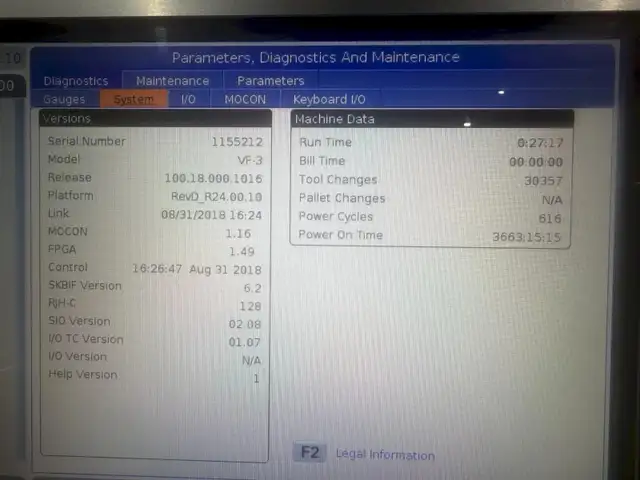Select the Run Time value
The image size is (640, 480).
(x=539, y=143)
